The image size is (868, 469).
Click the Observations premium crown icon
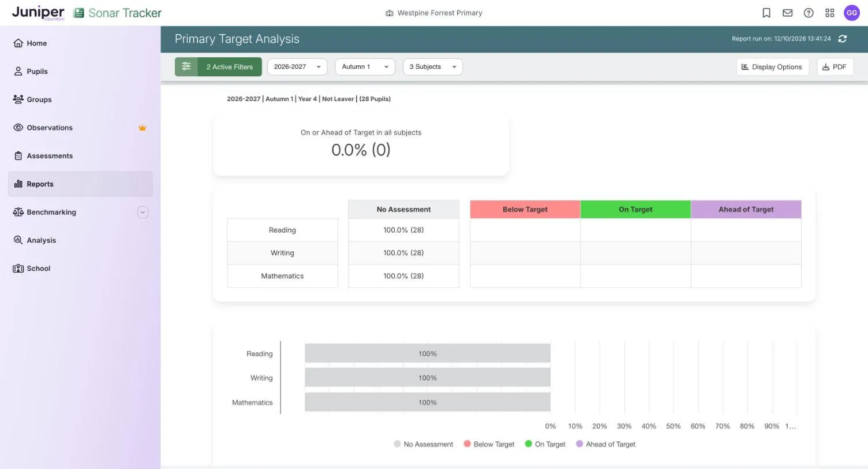(x=142, y=128)
